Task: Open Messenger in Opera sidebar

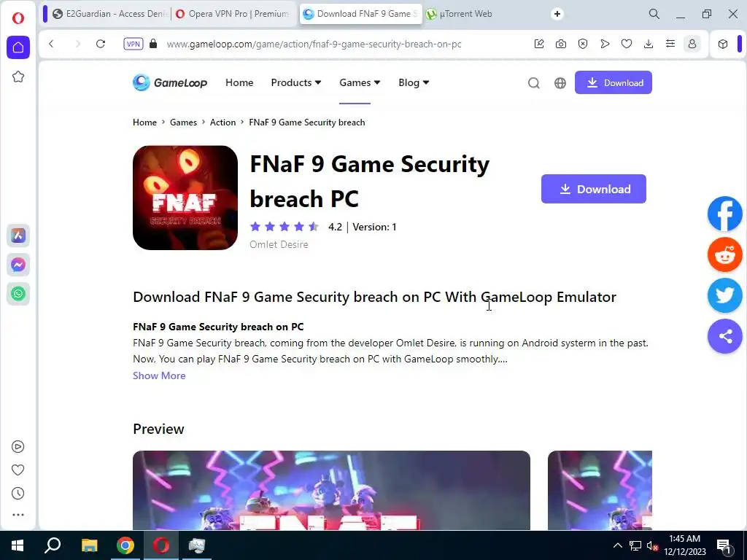Action: coord(18,265)
